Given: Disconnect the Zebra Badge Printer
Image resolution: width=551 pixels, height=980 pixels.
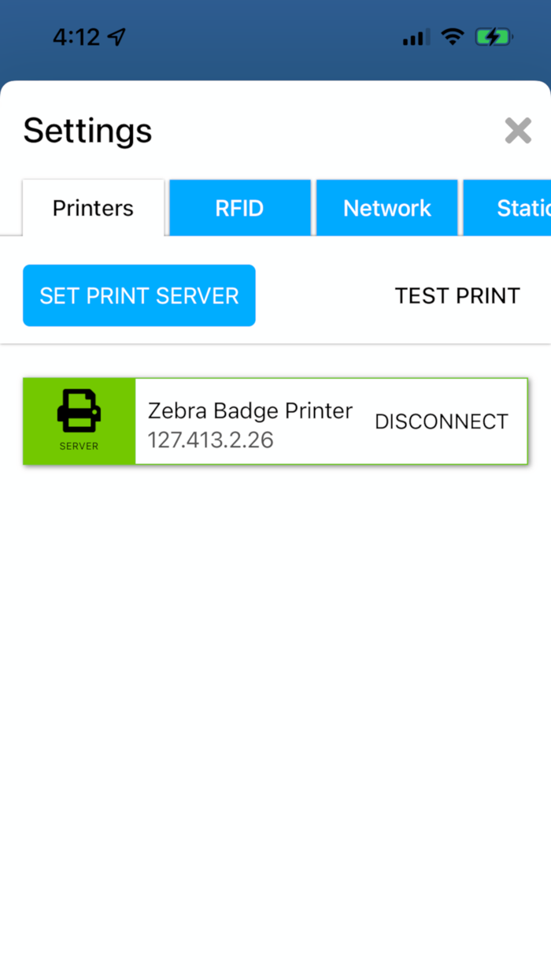Looking at the screenshot, I should tap(441, 421).
